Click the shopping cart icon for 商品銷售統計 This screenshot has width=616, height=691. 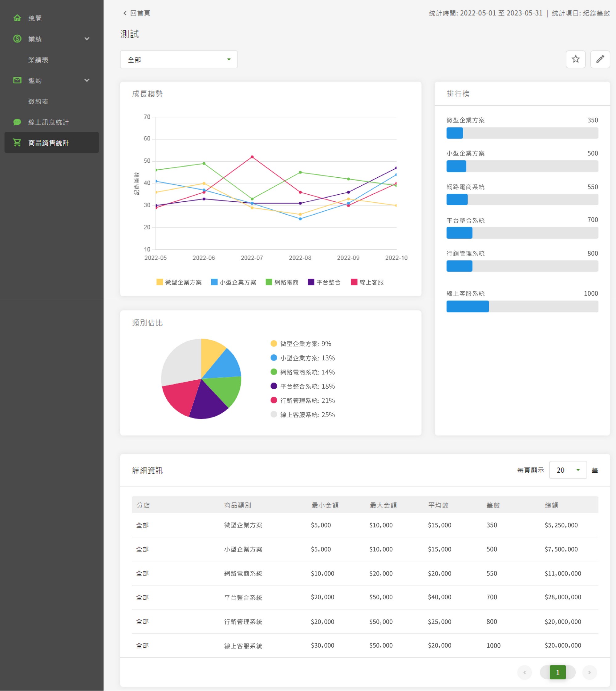[x=17, y=143]
